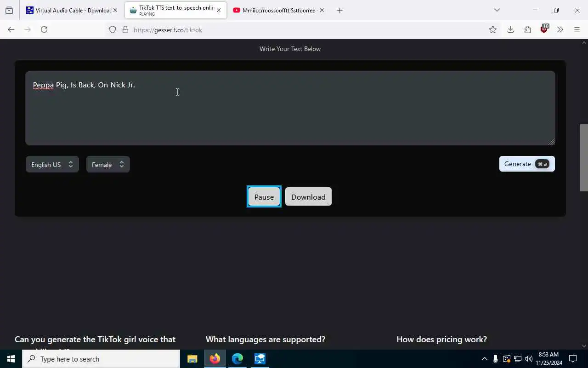This screenshot has height=368, width=588.
Task: Click microphone icon in system tray
Action: coord(495,359)
